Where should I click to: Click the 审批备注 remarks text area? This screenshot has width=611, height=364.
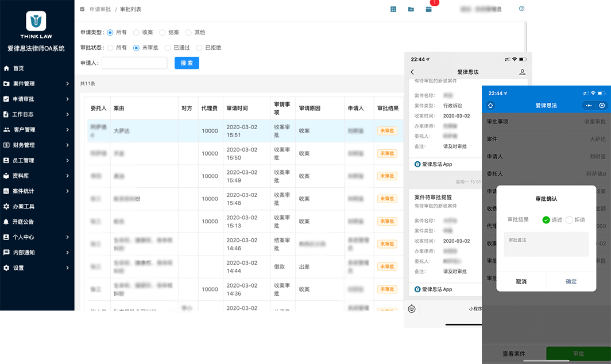click(x=546, y=244)
